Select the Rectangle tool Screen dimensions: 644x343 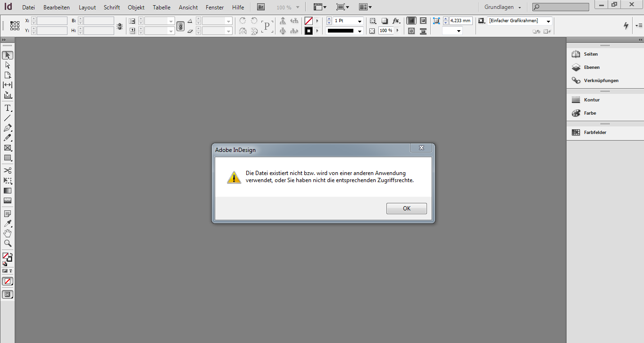pyautogui.click(x=8, y=158)
